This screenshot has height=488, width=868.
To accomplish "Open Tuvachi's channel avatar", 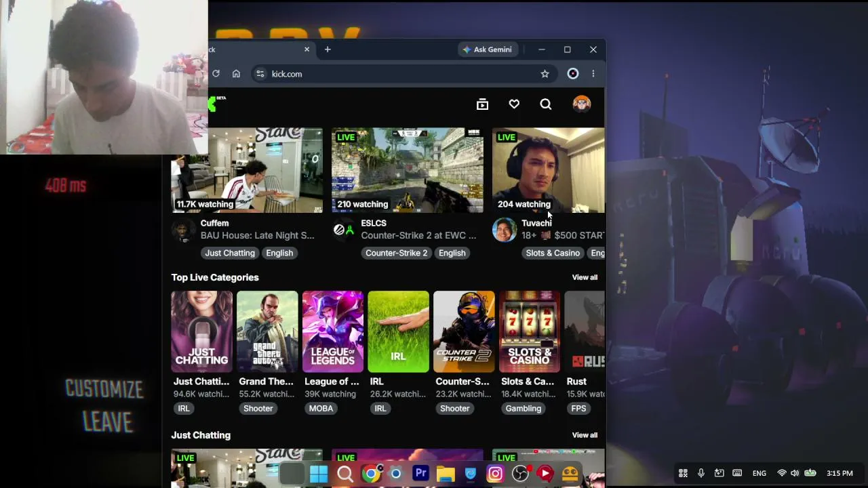I will click(505, 230).
